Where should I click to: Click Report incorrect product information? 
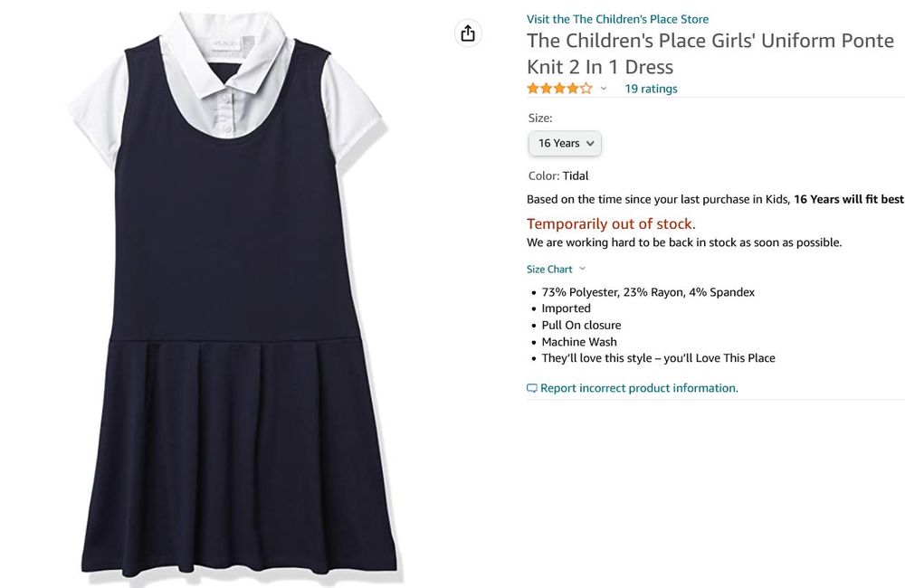click(x=639, y=388)
